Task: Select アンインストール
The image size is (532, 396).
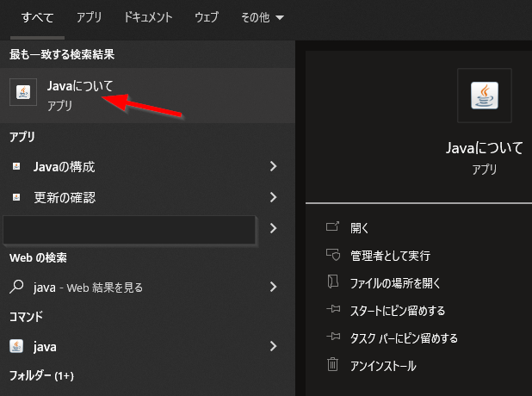Action: tap(383, 366)
